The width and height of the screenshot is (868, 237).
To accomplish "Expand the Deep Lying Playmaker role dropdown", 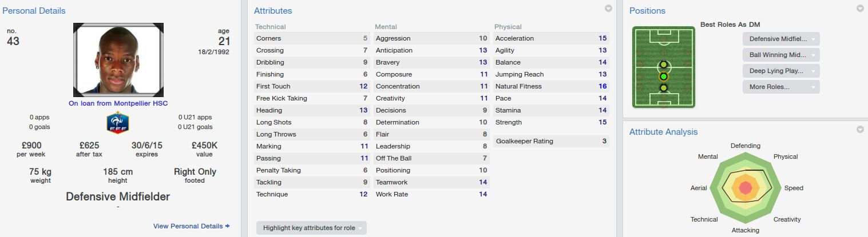I will pos(781,71).
